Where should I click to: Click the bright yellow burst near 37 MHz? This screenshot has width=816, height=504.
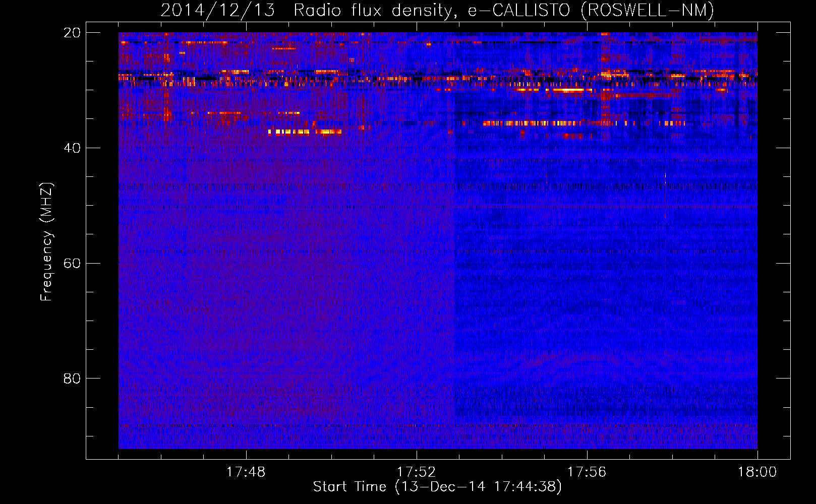coord(305,132)
